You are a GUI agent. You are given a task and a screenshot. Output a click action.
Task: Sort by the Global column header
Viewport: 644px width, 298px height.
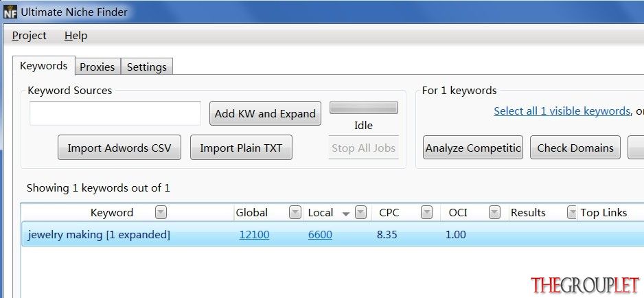tap(251, 212)
